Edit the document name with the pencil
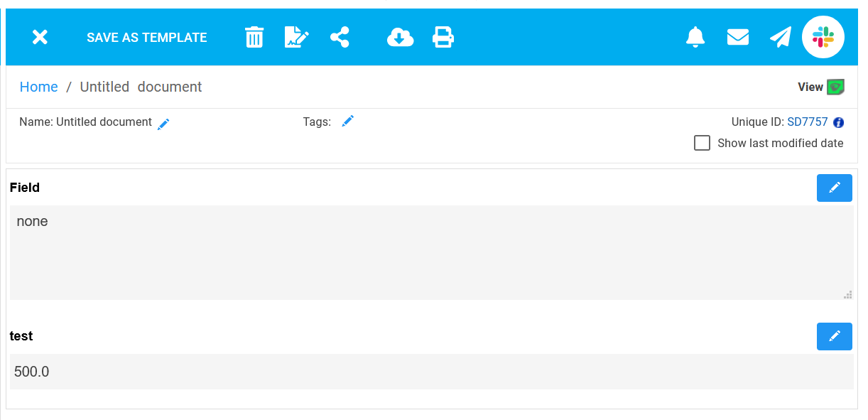The height and width of the screenshot is (420, 868). coord(163,124)
